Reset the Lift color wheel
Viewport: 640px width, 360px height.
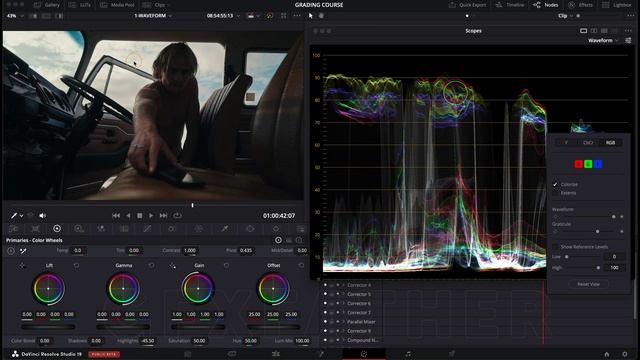click(x=76, y=265)
